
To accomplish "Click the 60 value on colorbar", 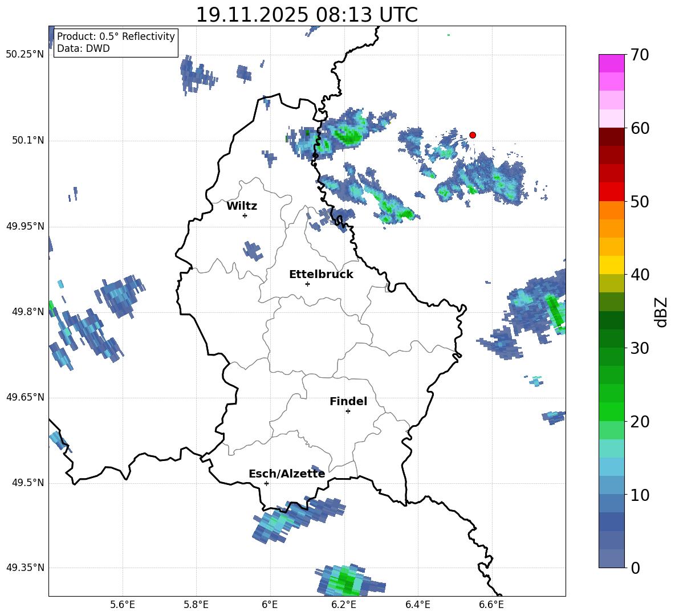I will [640, 128].
